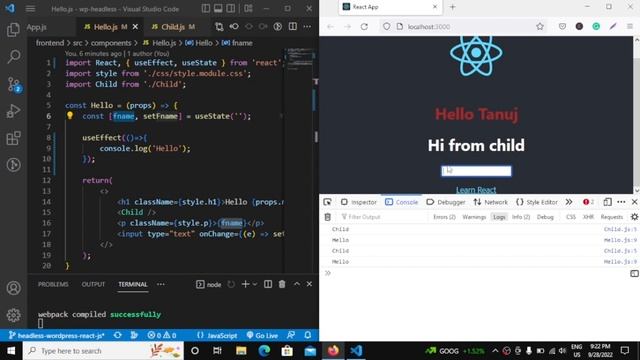
Task: Open Extensions view in VS Code
Action: pos(13,138)
